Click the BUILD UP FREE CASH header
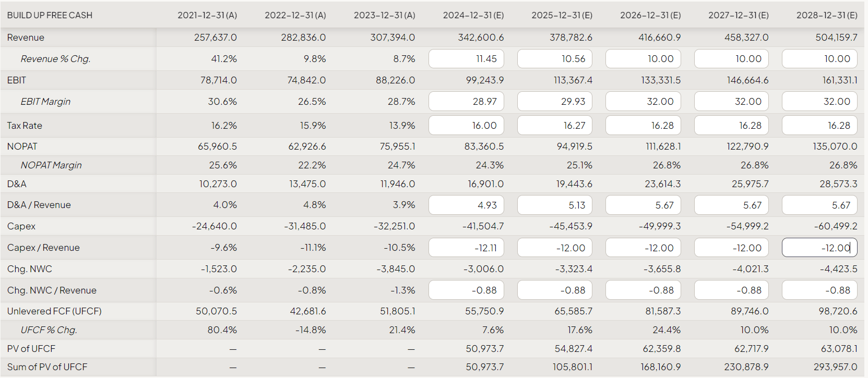The height and width of the screenshot is (378, 868). pyautogui.click(x=50, y=15)
